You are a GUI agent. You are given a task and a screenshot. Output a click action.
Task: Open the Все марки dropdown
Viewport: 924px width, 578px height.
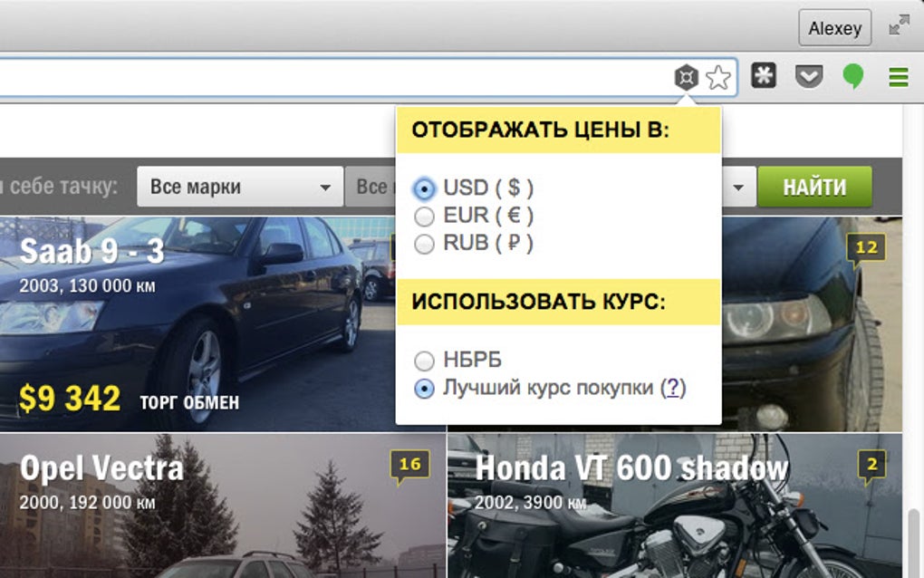(238, 187)
